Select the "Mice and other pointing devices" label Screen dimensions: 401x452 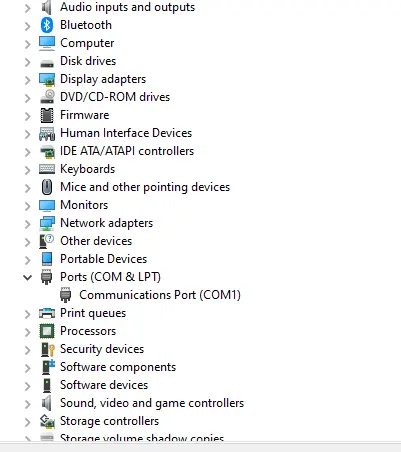click(145, 187)
